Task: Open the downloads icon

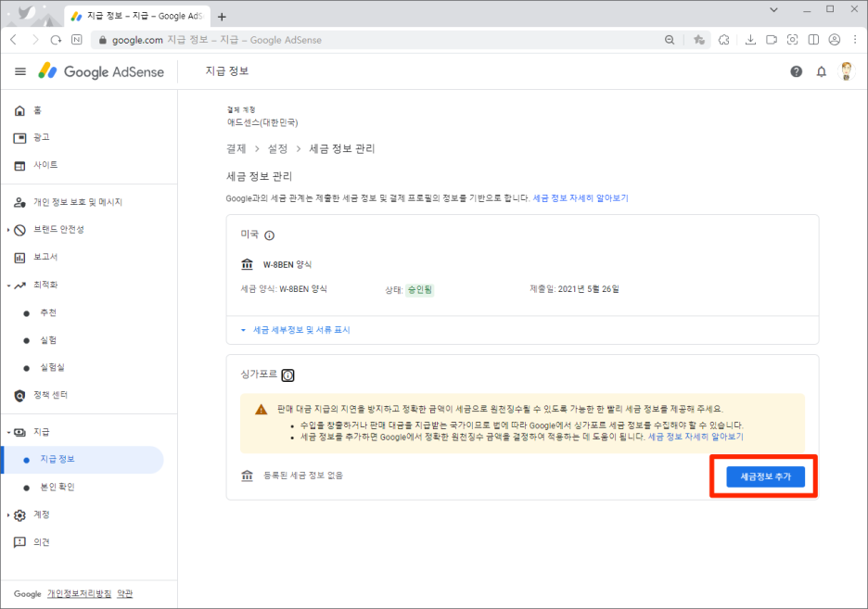Action: point(750,40)
